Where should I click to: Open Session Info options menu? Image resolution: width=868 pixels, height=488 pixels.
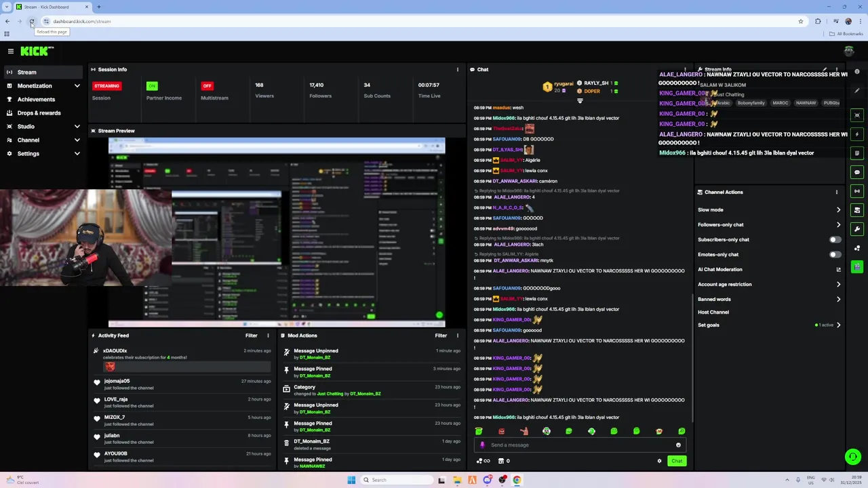(x=457, y=69)
